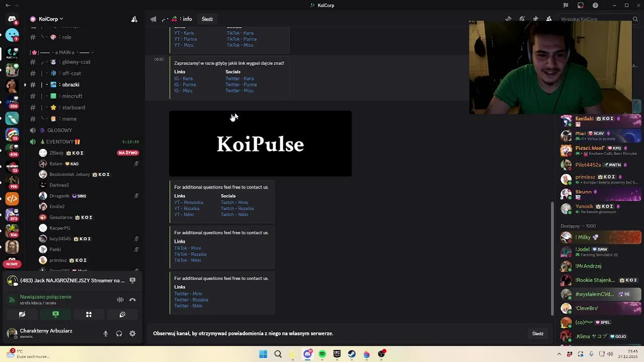Collapse the MAIN channel category
Image resolution: width=644 pixels, height=362 pixels.
coord(62,52)
